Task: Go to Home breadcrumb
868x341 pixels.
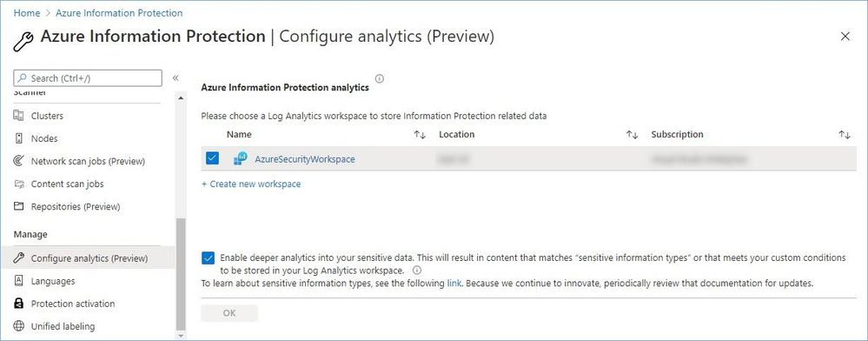Action: tap(26, 13)
